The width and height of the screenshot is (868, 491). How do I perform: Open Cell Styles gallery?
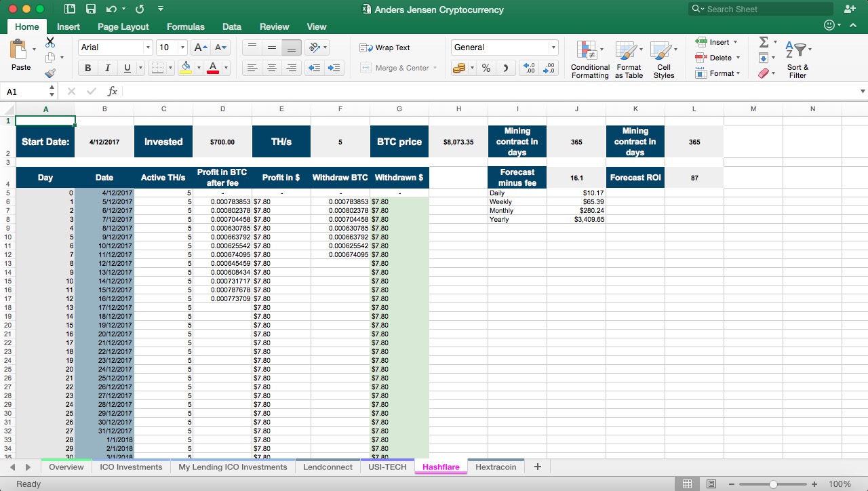(663, 60)
